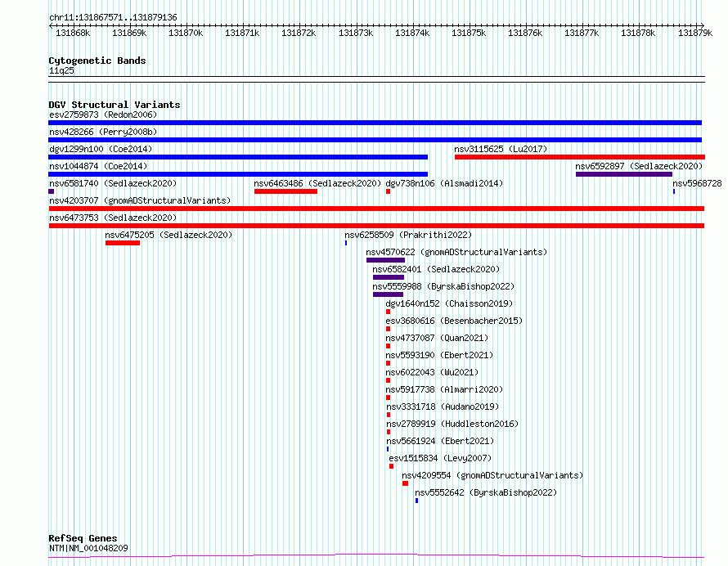Click the nsv6475205 (Sedlazeck2020) label
This screenshot has width=728, height=566.
pyautogui.click(x=169, y=235)
